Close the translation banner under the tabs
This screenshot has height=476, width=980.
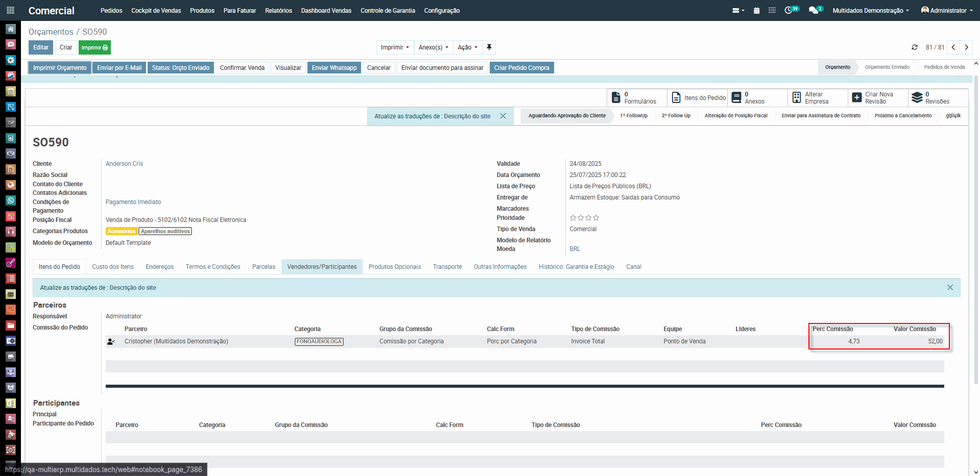tap(950, 288)
